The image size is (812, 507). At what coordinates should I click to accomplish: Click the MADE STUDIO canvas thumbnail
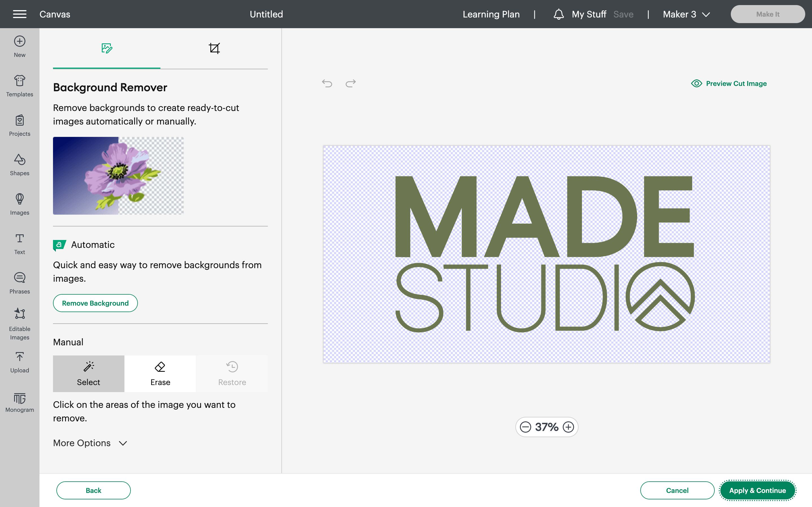click(x=546, y=254)
